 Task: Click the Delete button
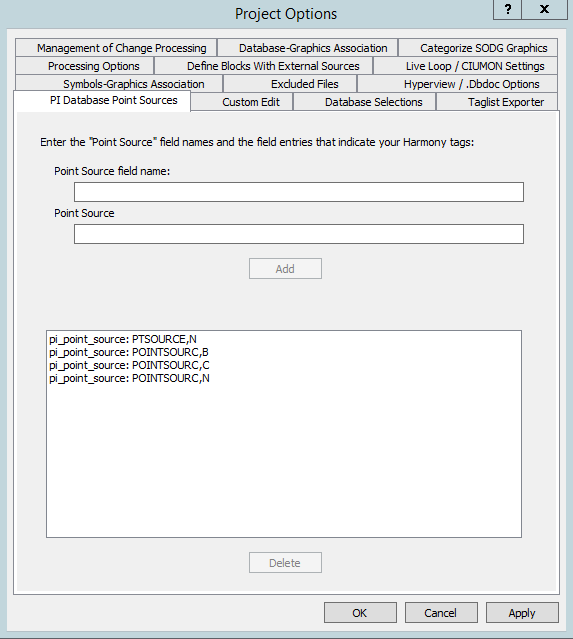coord(285,563)
